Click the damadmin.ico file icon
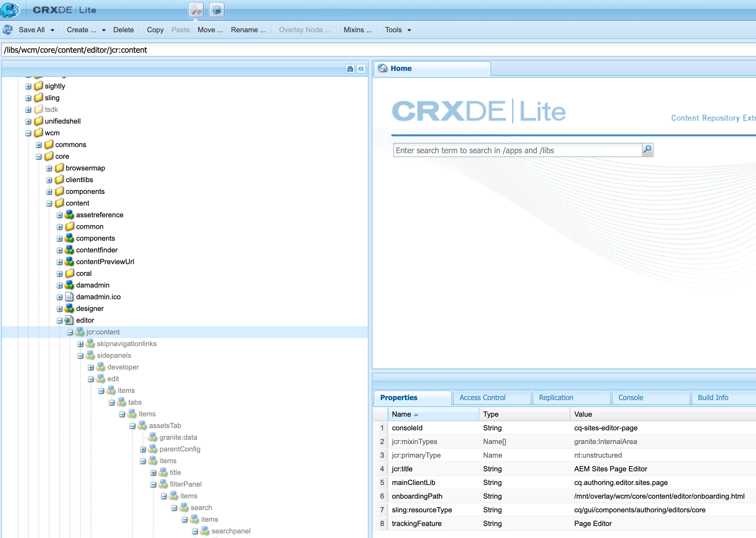Viewport: 756px width, 538px height. 69,297
